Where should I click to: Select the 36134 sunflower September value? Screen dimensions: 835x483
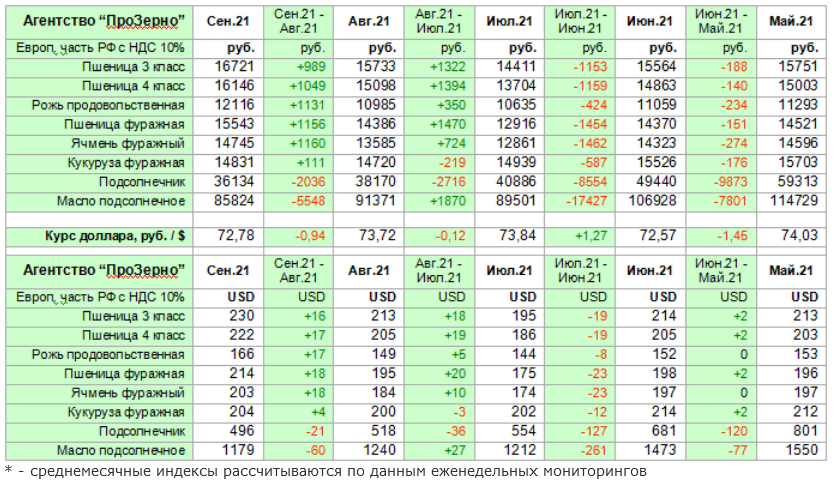click(x=228, y=182)
